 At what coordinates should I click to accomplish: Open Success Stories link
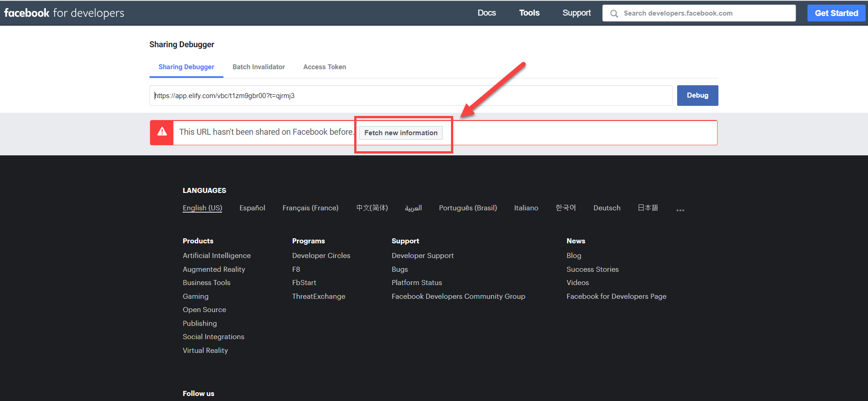point(592,269)
